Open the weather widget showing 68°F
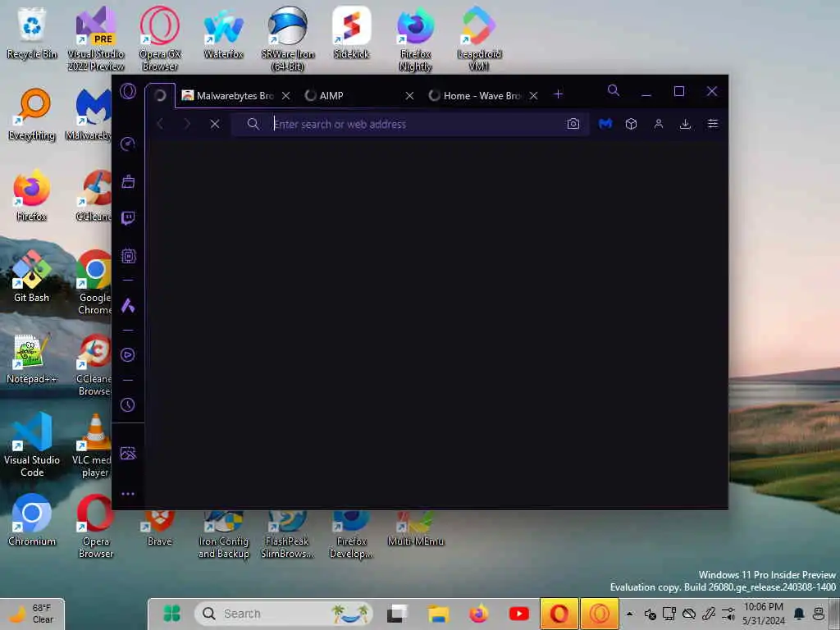The image size is (840, 630). (x=33, y=614)
